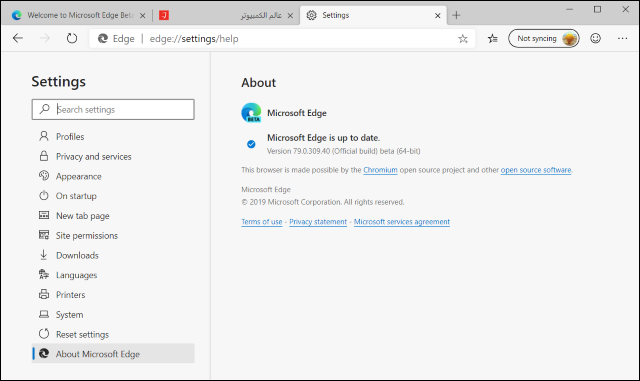Viewport: 640px width, 381px height.
Task: Go back with the back arrow
Action: [x=18, y=38]
